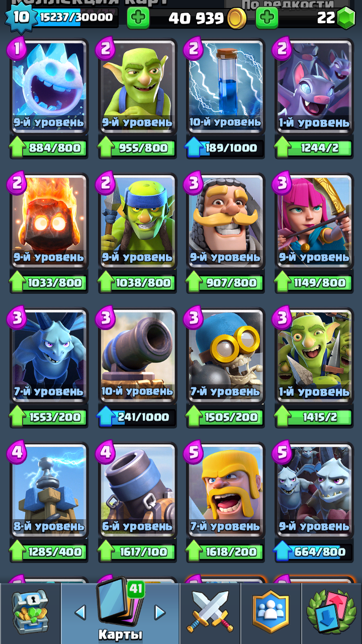Tap the Cannon upgrade progress 241/1000
Screen dimensions: 362x644
pos(137,417)
